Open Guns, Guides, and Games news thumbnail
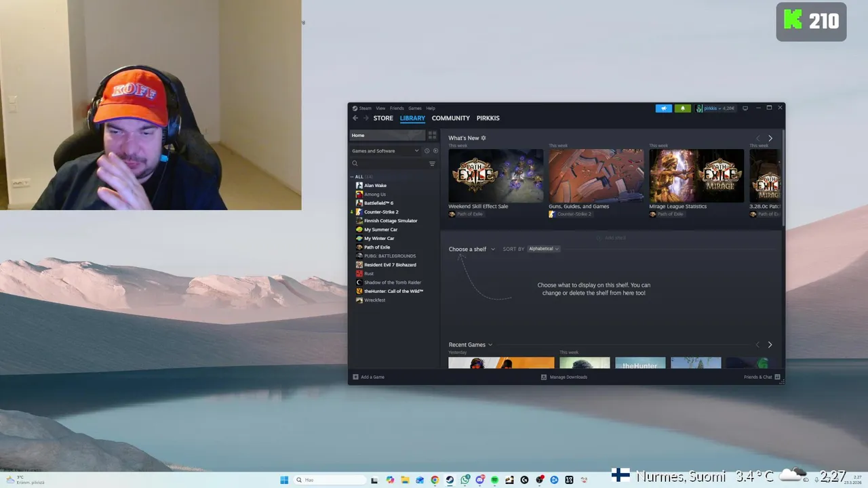 click(x=596, y=176)
